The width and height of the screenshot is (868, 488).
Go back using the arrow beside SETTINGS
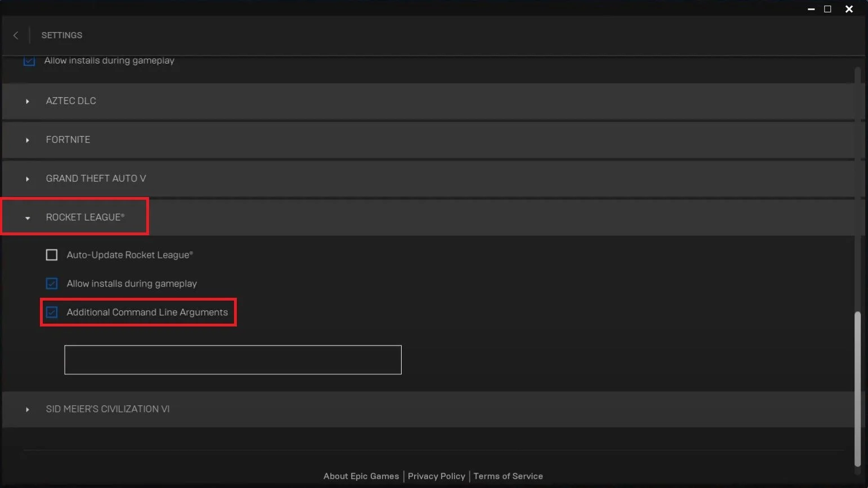pos(16,35)
